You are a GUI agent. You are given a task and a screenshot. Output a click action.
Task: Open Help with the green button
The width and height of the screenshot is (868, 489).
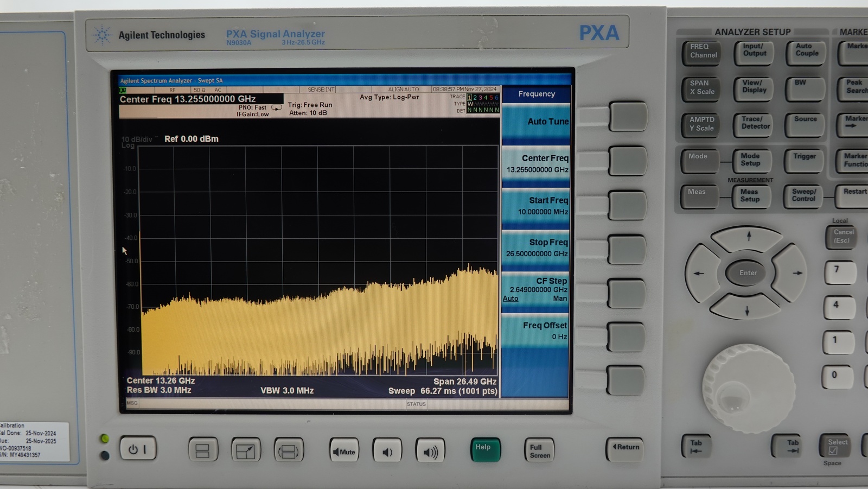485,450
